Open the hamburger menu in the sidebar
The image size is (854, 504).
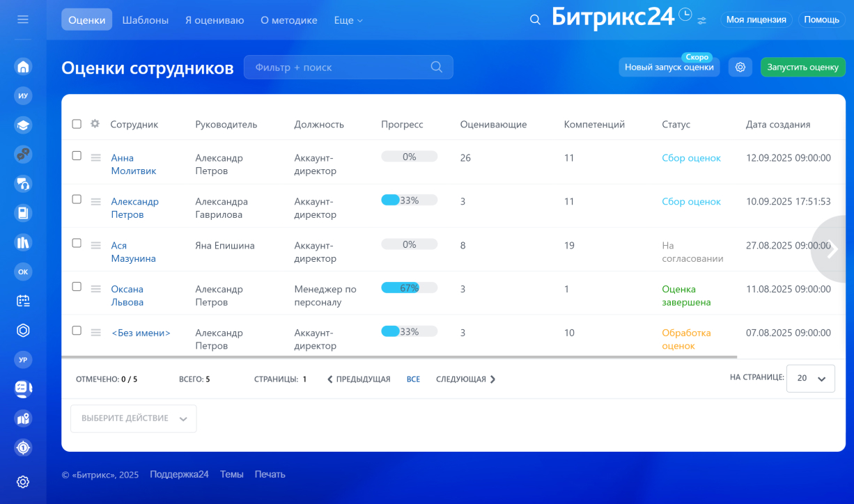coord(23,19)
